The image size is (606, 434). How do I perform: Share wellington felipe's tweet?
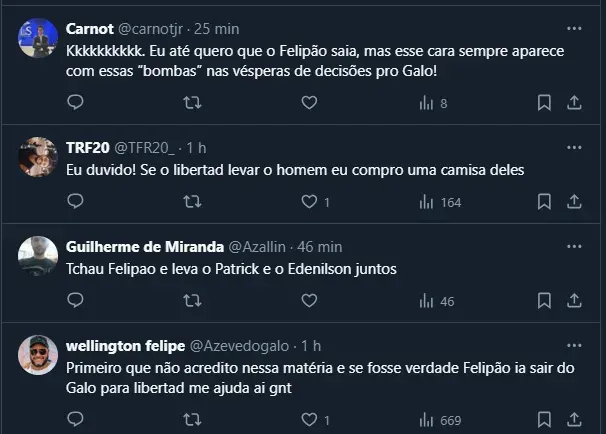pyautogui.click(x=575, y=419)
